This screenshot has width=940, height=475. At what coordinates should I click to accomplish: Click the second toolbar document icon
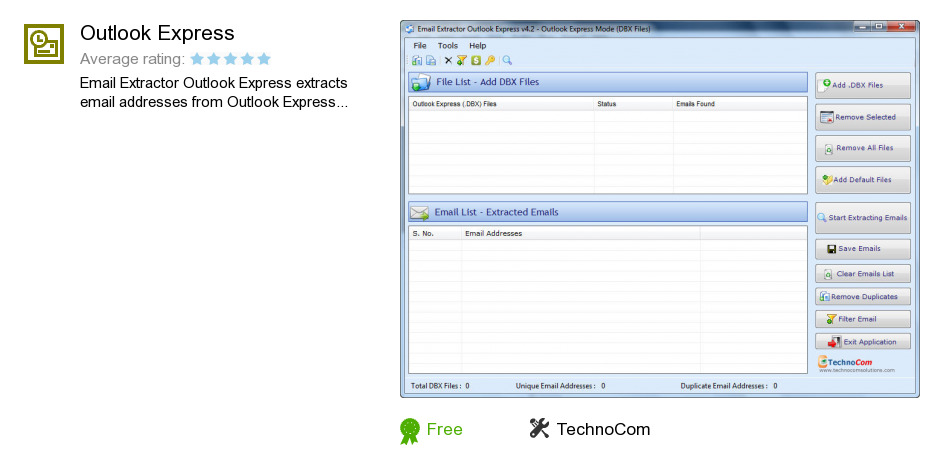coord(431,60)
